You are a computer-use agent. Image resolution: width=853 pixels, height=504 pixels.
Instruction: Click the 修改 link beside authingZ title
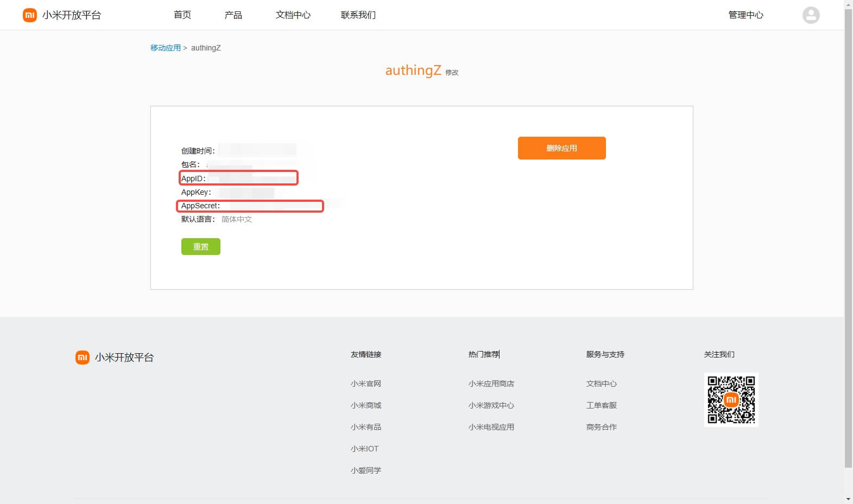tap(452, 73)
